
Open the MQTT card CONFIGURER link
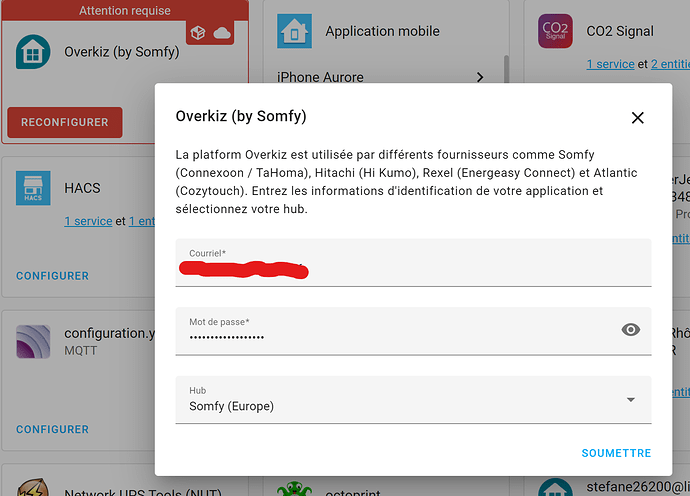pos(53,429)
